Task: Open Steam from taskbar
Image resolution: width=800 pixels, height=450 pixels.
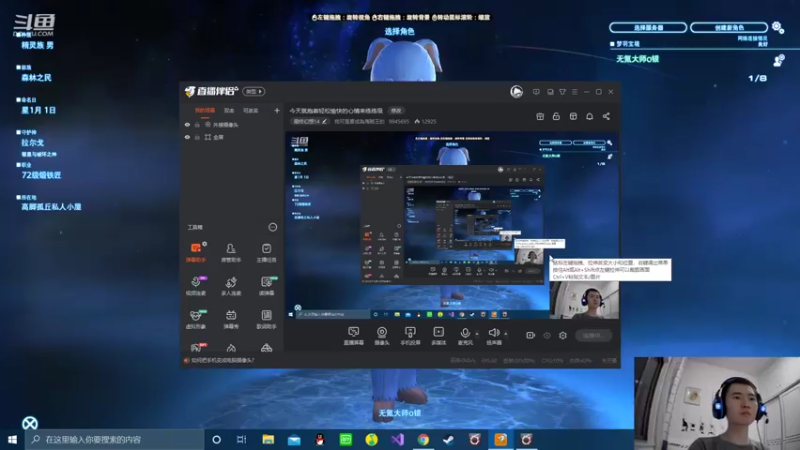Action: pos(449,439)
